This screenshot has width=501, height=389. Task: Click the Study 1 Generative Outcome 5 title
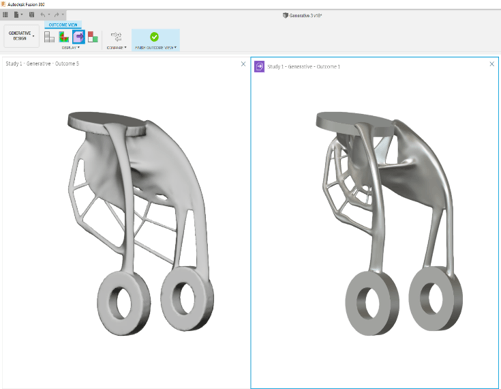tap(42, 63)
